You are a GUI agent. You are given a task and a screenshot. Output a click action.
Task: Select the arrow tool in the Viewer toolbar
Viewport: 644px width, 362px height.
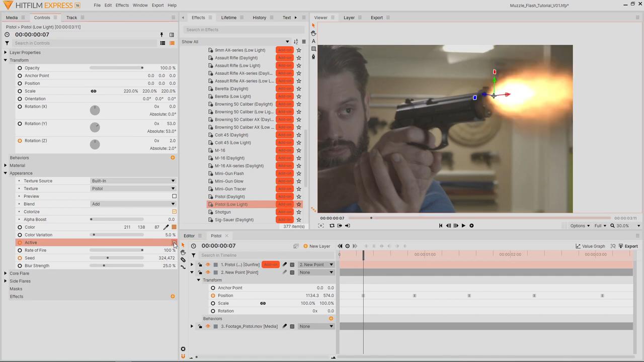[x=313, y=25]
